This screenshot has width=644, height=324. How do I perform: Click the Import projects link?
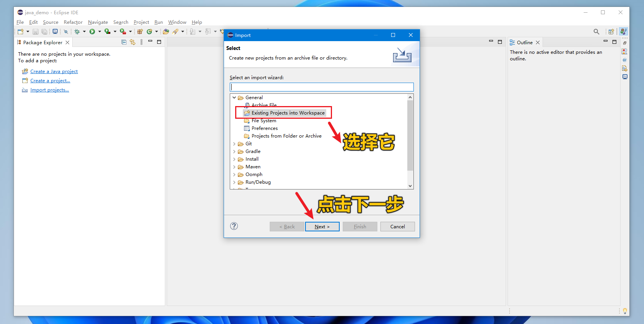[x=50, y=90]
